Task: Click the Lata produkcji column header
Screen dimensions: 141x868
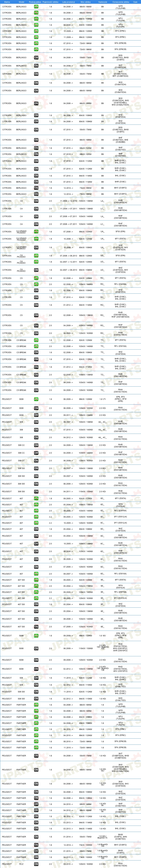Action: (x=69, y=2)
